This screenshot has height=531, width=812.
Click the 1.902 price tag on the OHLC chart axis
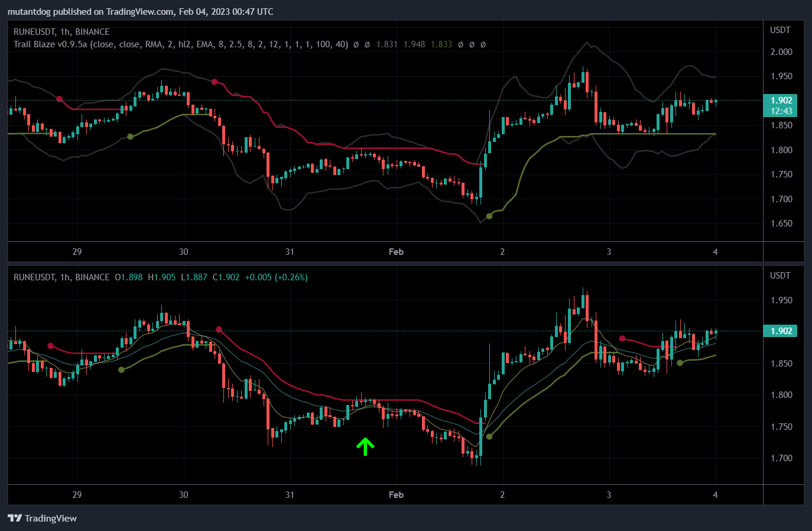781,331
